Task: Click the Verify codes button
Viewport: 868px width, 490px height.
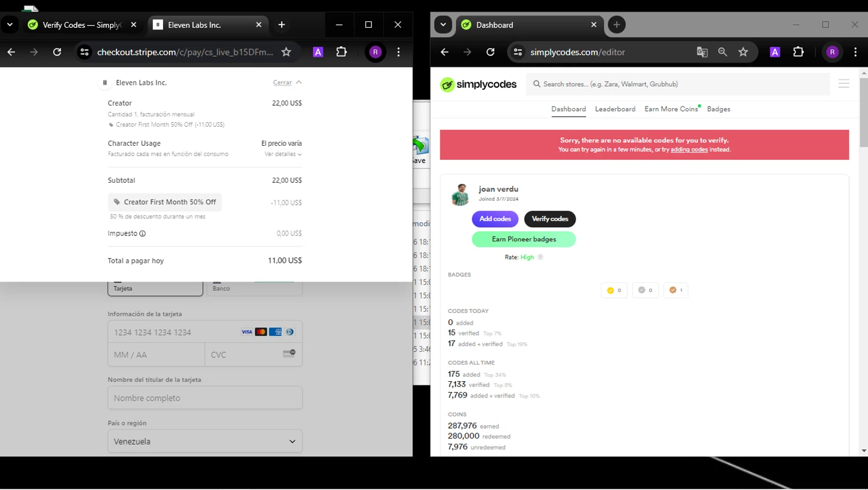Action: click(x=550, y=219)
